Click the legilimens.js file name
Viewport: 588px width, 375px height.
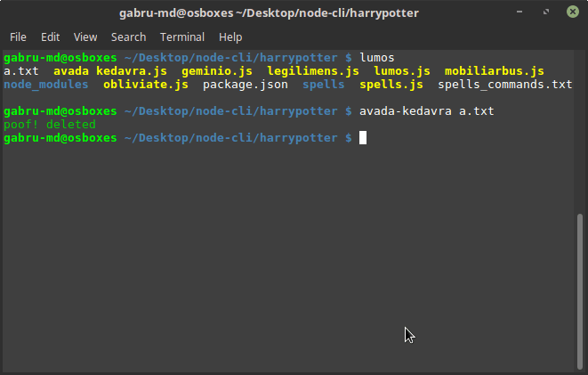[313, 71]
